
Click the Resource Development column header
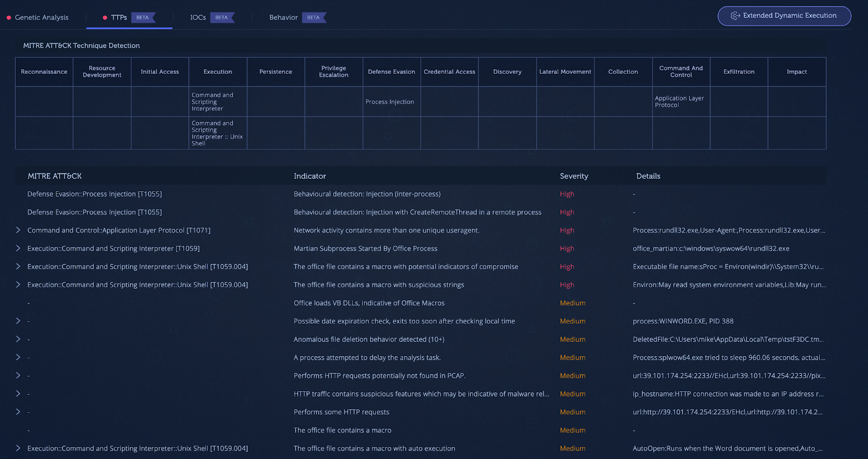(102, 72)
